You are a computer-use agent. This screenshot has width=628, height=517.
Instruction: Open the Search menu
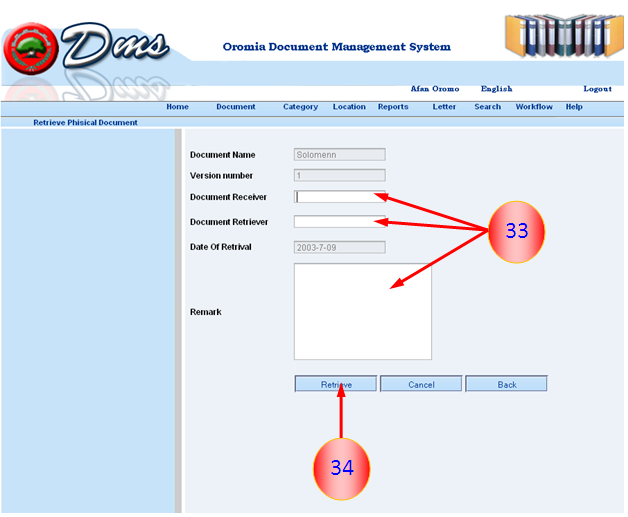pos(487,107)
